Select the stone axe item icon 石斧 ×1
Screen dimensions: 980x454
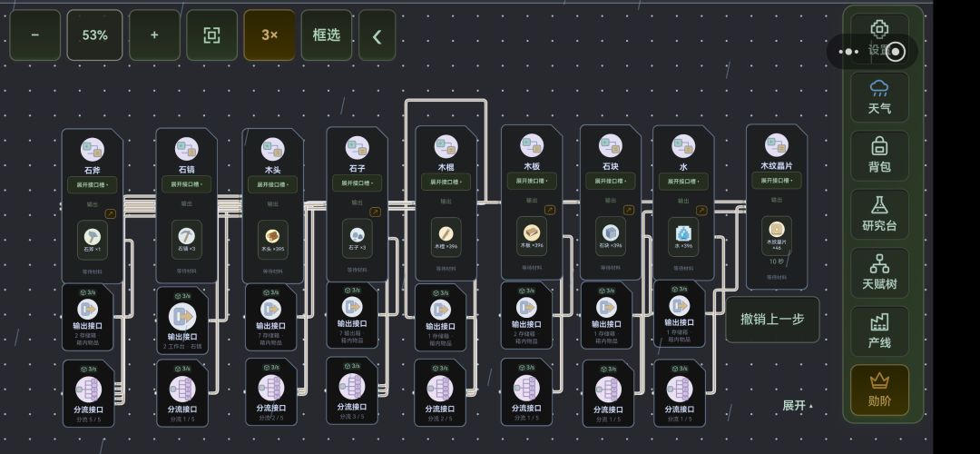93,236
